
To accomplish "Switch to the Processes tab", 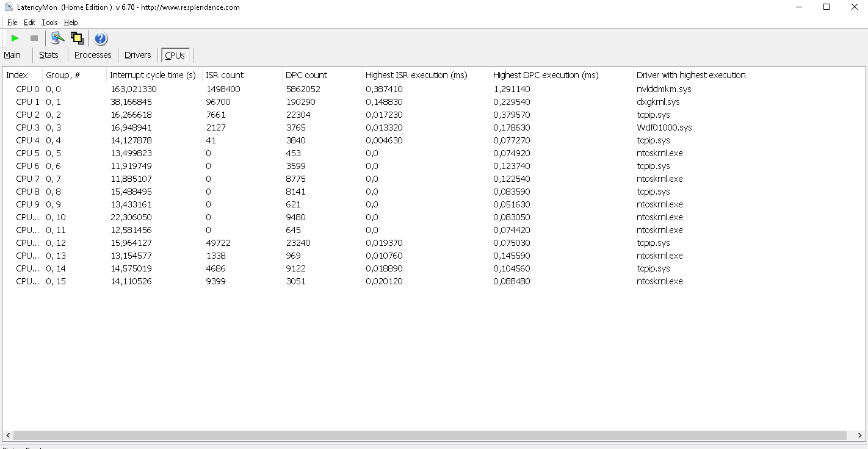I will point(93,55).
